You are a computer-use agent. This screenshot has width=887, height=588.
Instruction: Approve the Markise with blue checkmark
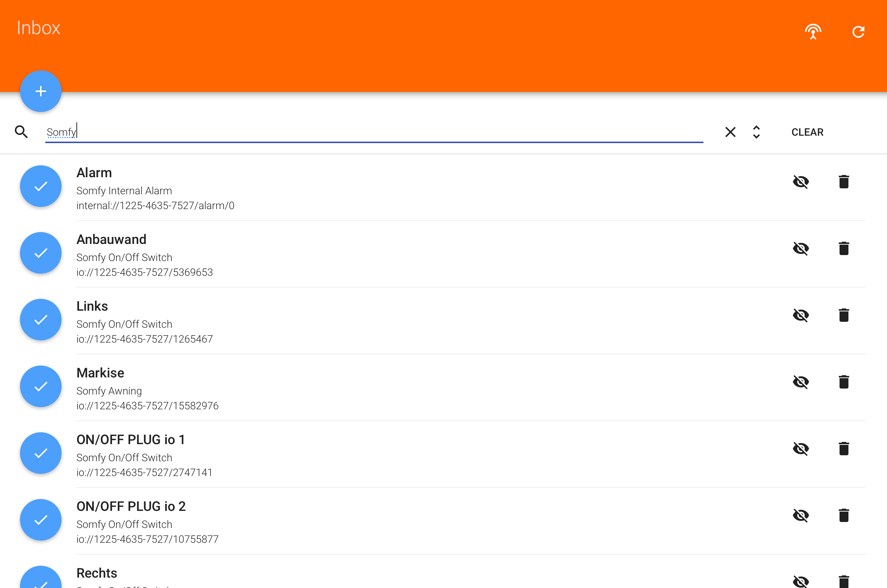pyautogui.click(x=40, y=387)
